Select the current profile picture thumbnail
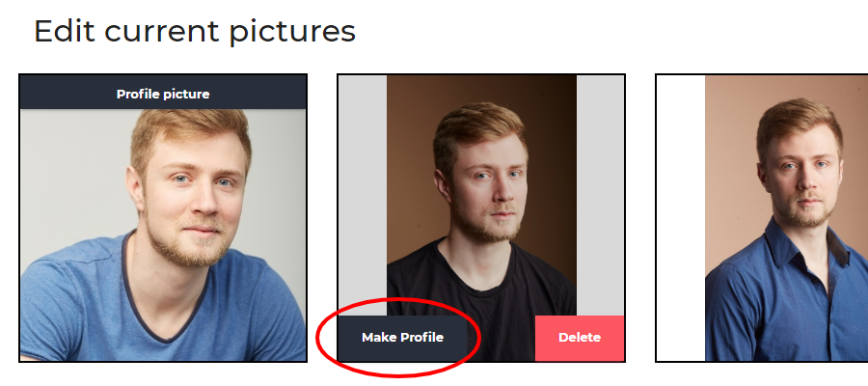868x386 pixels. pos(163,232)
